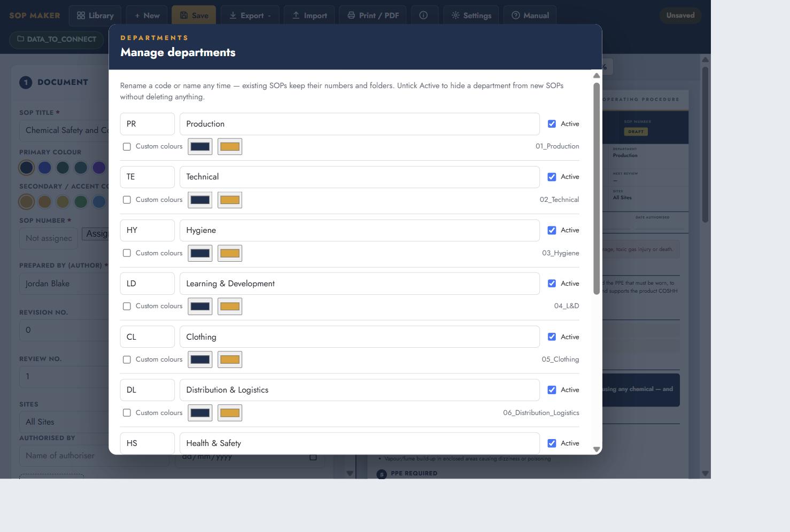Image resolution: width=790 pixels, height=532 pixels.
Task: Untick Active for Hygiene department
Action: 552,230
